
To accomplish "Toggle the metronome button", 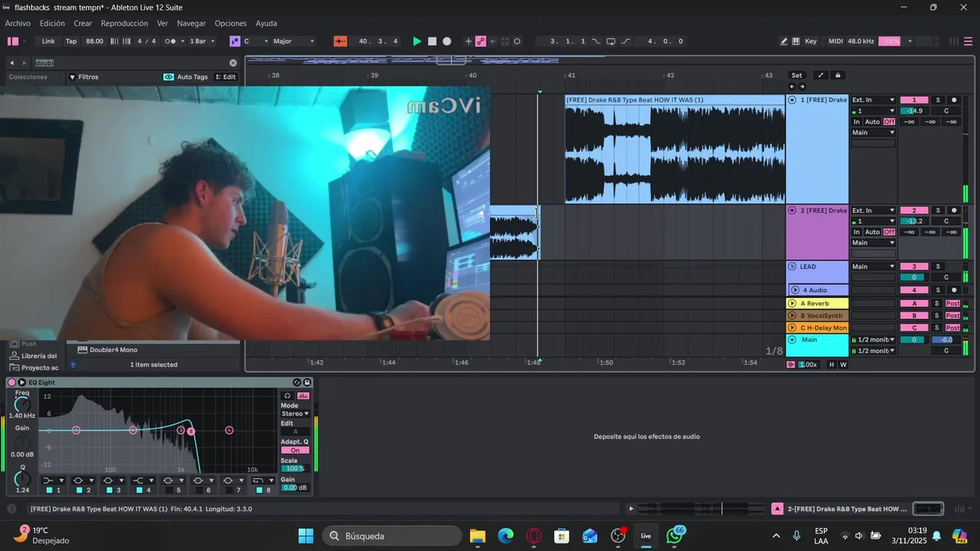I will click(x=171, y=41).
